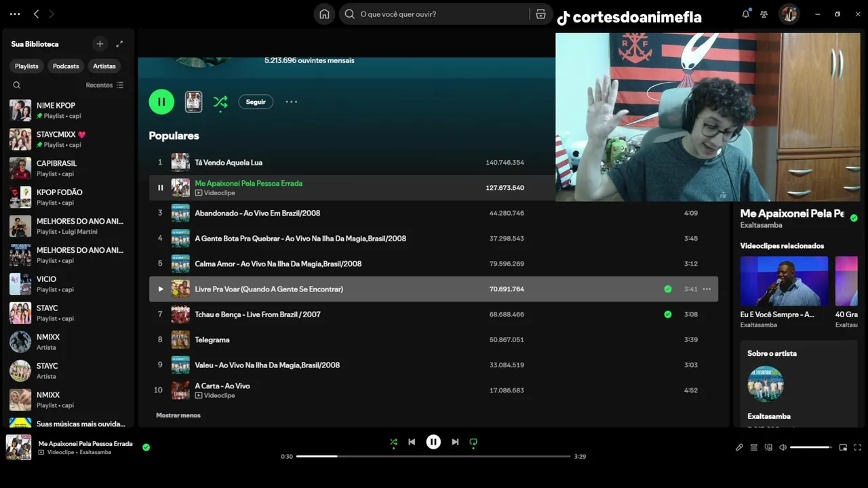Enter fullscreen with expand icon

(x=857, y=447)
